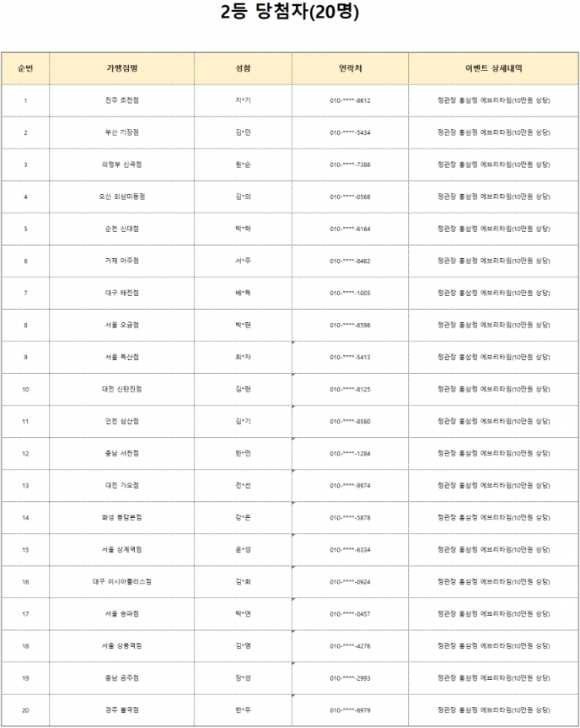Select the 순번 header cell
This screenshot has height=728, width=580.
[25, 68]
